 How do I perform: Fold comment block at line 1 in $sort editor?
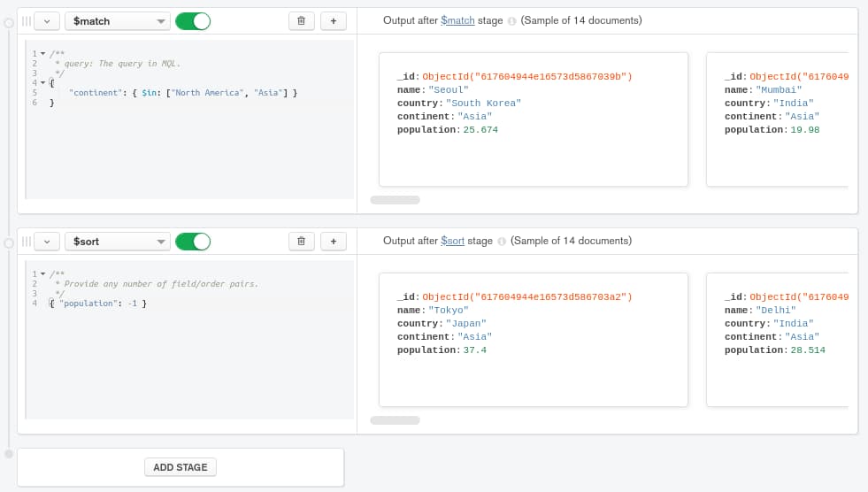pyautogui.click(x=42, y=274)
